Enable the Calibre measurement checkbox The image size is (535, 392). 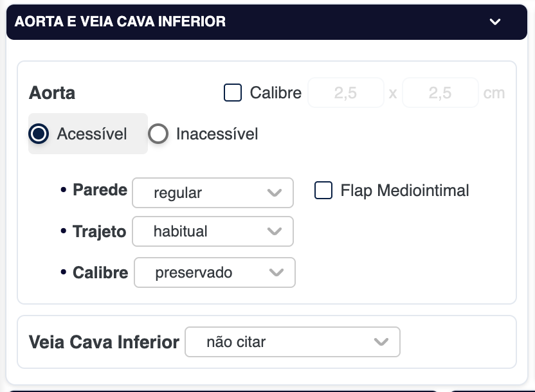pyautogui.click(x=233, y=93)
